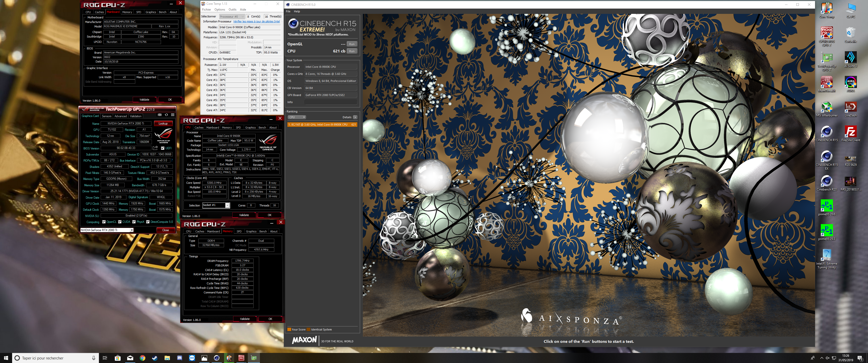Click the Windows search box

[56, 358]
